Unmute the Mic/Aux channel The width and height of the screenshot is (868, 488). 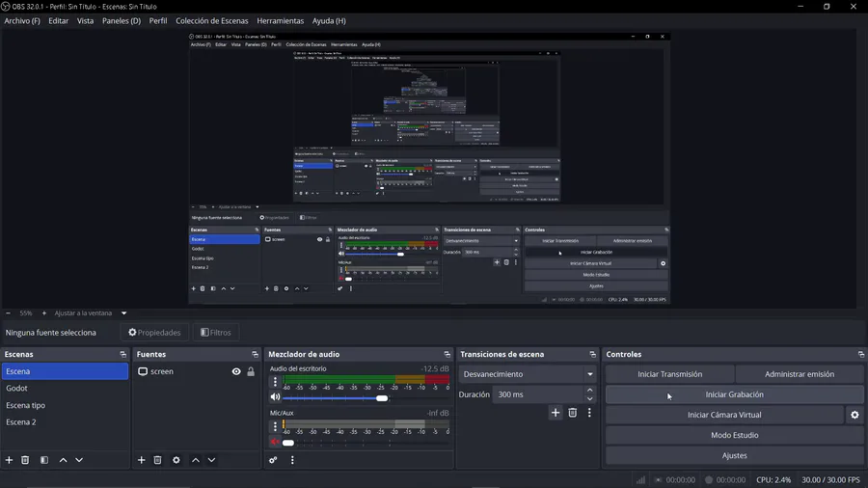[275, 442]
